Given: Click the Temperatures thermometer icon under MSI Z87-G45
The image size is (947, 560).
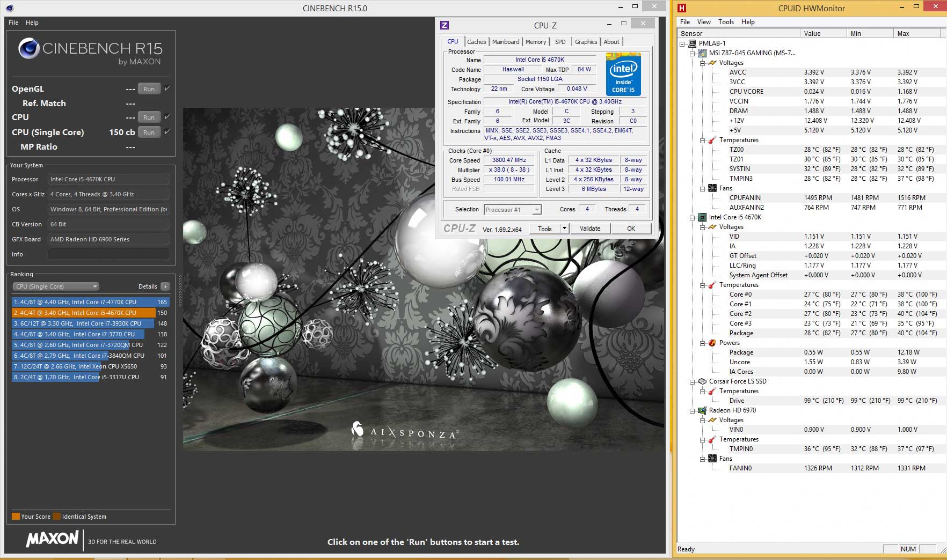Looking at the screenshot, I should 712,140.
